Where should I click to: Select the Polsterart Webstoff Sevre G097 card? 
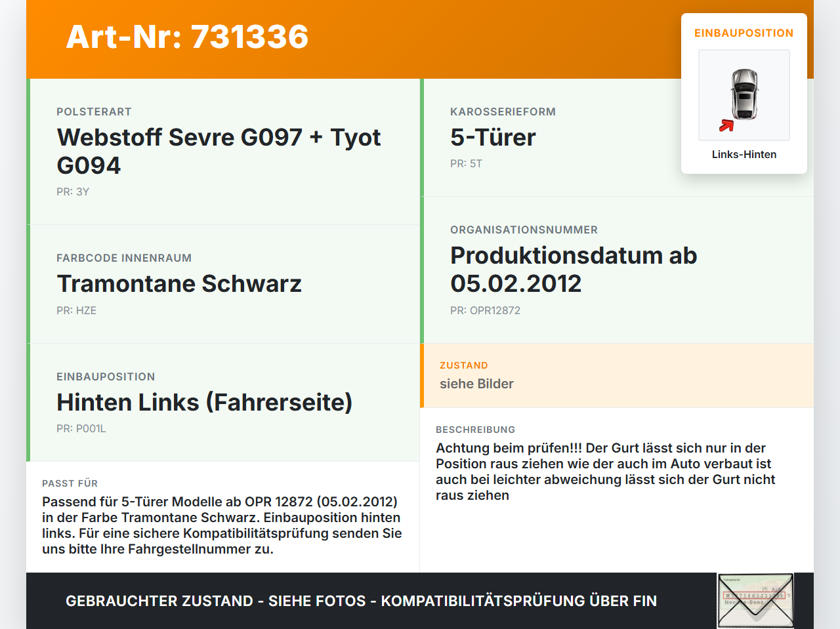[x=223, y=152]
